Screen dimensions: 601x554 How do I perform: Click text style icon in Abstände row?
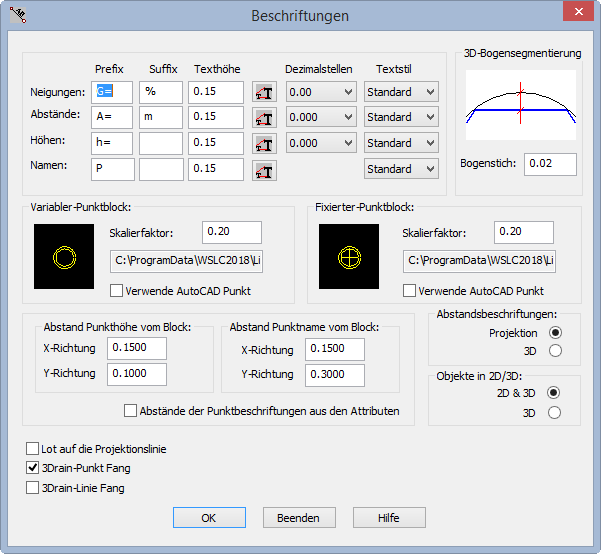(x=264, y=118)
